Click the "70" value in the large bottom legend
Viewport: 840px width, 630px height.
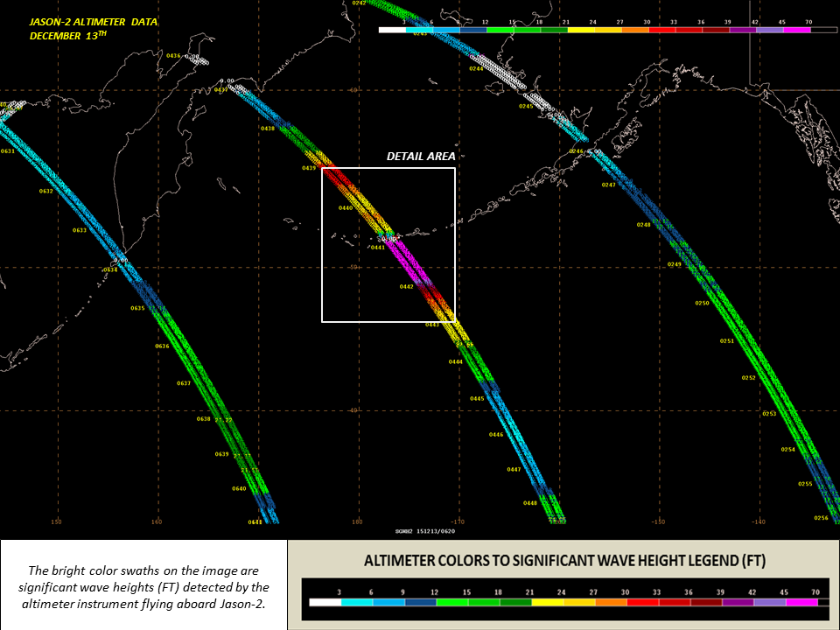(815, 592)
